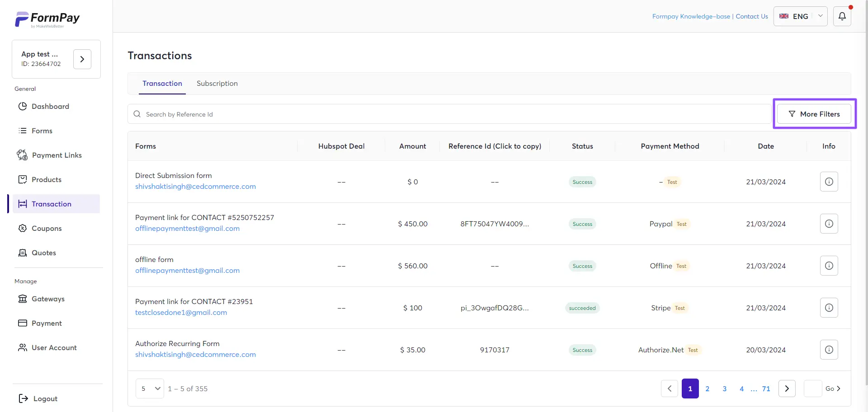Open Gateways under Manage
This screenshot has height=412, width=868.
tap(48, 299)
